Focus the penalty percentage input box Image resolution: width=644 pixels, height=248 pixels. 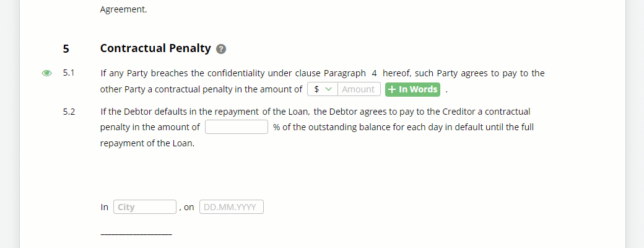click(x=237, y=127)
